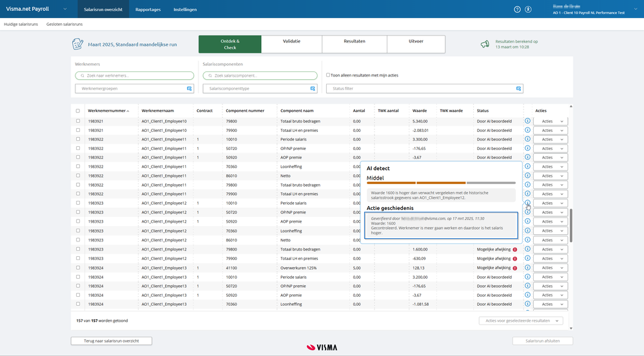Click the Actie geschiedenis verification entry box

pyautogui.click(x=441, y=225)
